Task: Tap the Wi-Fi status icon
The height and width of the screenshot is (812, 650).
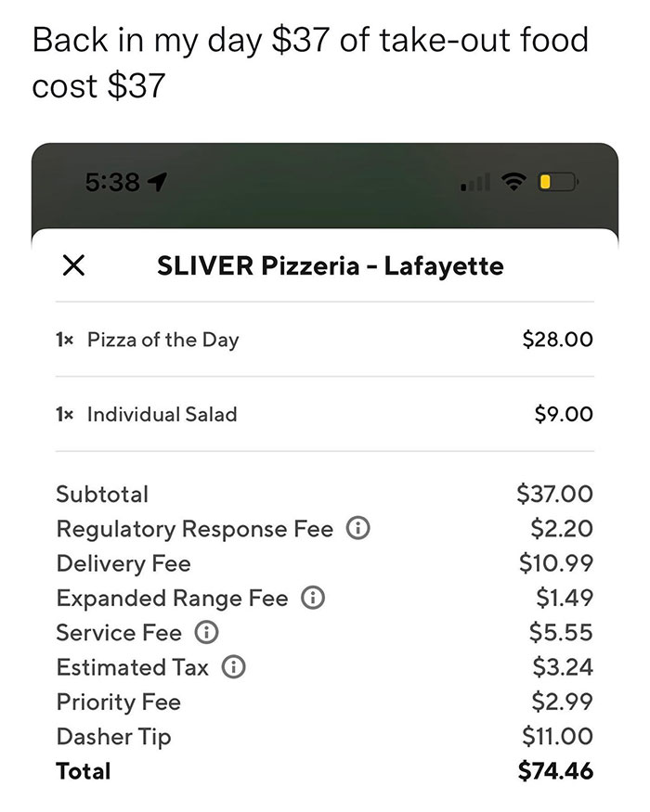Action: [513, 182]
